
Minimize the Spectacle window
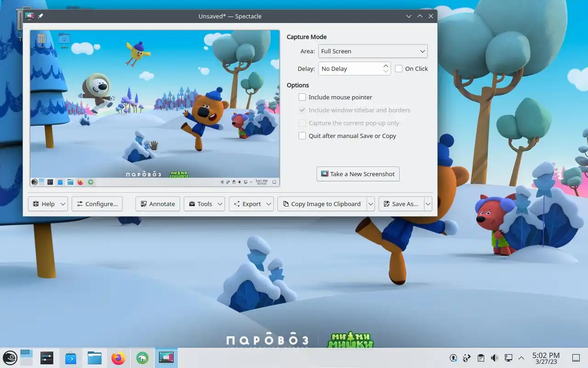(409, 16)
